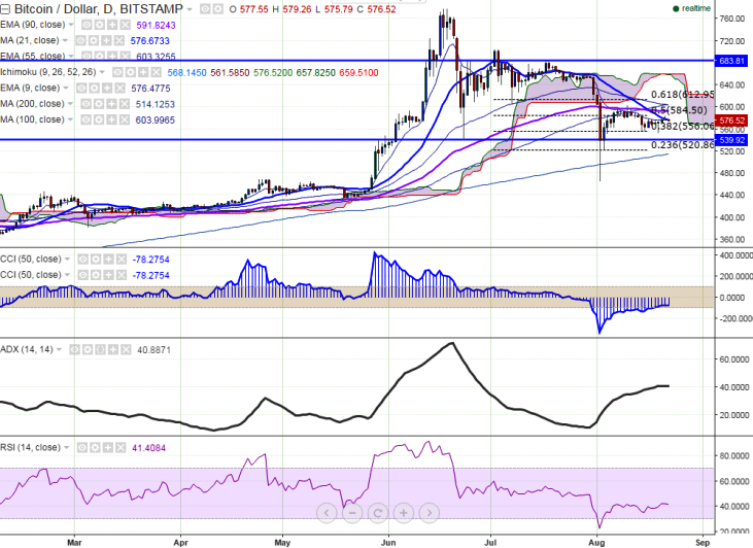
Task: Open settings gear for RSI (14, close)
Action: [95, 448]
